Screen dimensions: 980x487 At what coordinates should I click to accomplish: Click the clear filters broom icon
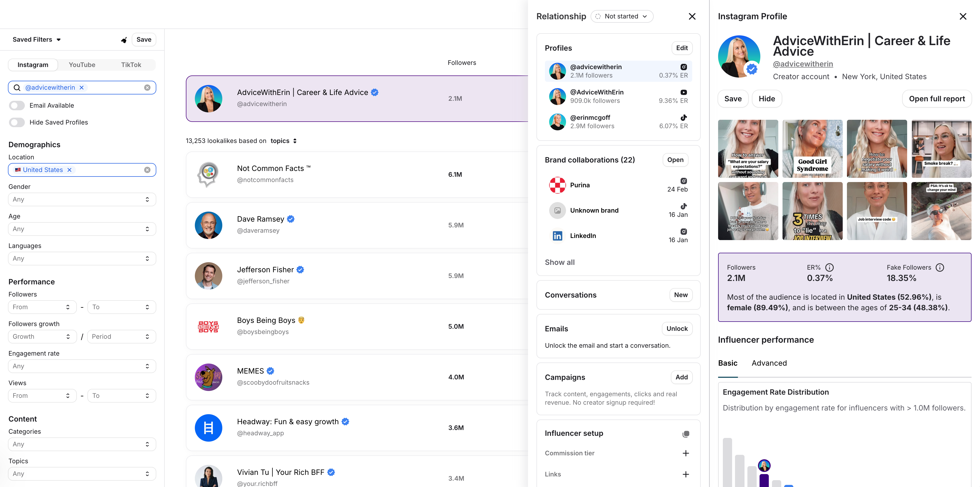point(124,40)
